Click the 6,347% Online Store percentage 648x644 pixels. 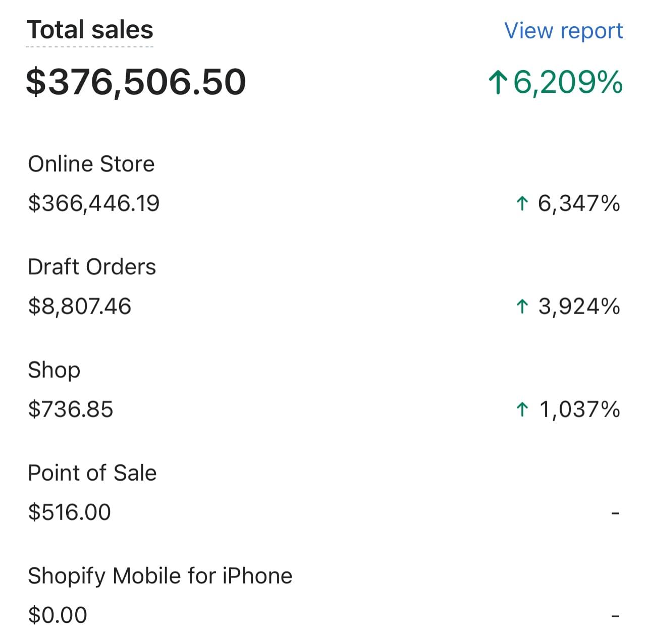[579, 204]
